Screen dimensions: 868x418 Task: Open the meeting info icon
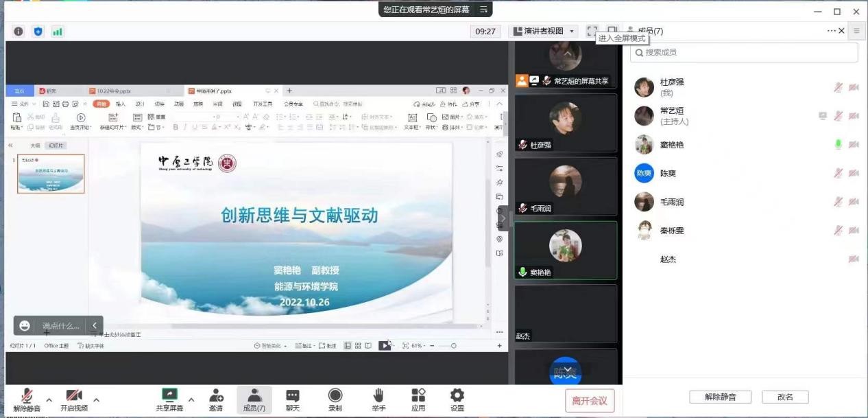coord(19,32)
